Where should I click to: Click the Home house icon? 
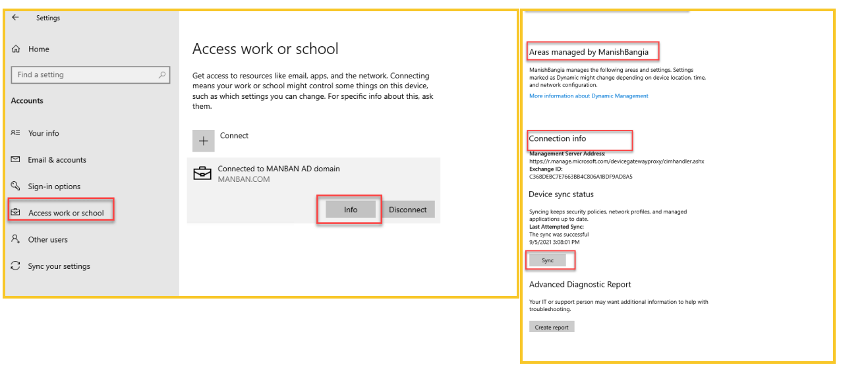pyautogui.click(x=16, y=49)
